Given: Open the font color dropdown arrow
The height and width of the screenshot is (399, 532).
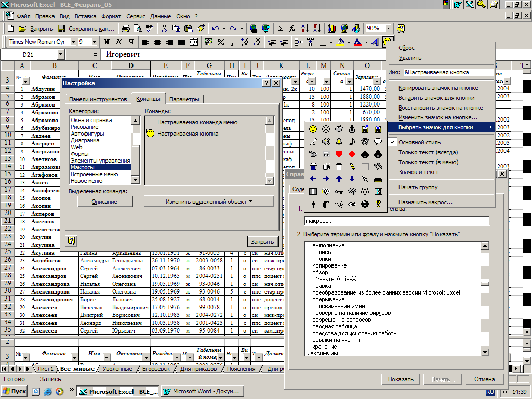Looking at the screenshot, I should click(366, 42).
